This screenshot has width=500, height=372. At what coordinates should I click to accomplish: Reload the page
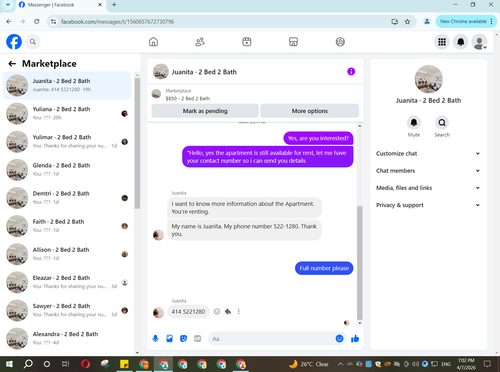coord(37,22)
